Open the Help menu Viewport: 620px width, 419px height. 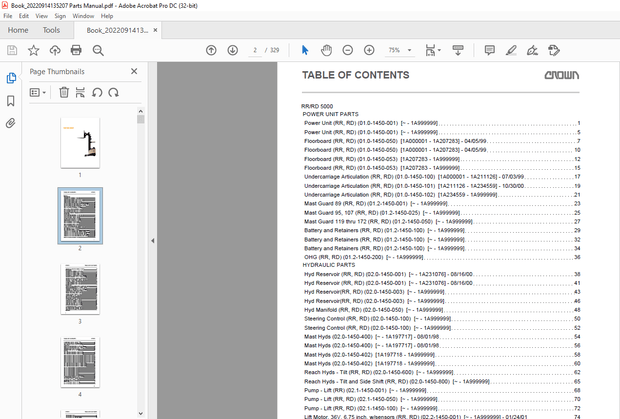(x=107, y=16)
